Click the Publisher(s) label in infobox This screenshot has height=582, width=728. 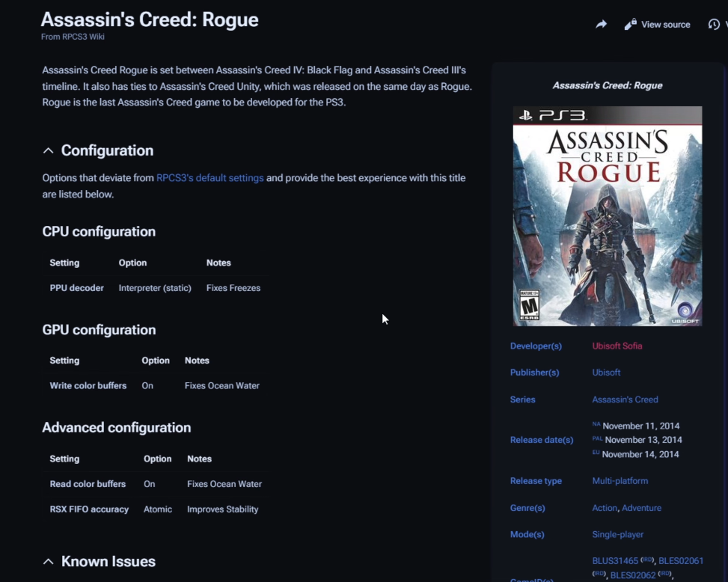point(534,373)
